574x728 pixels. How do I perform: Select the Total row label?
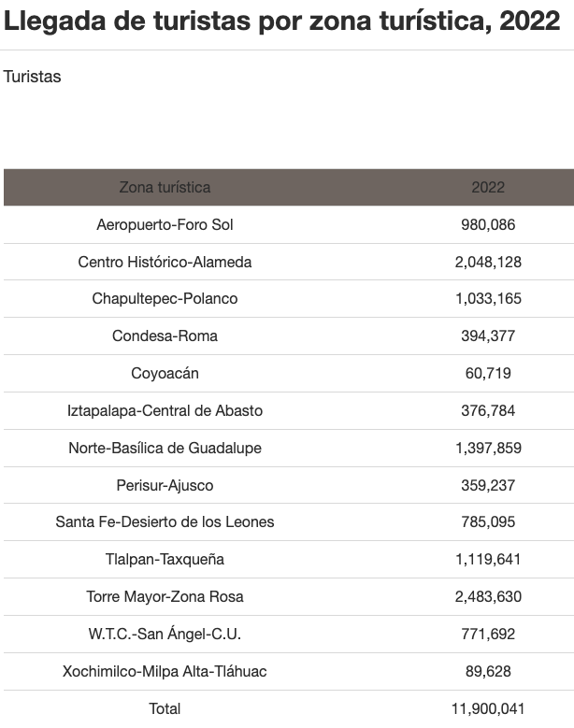[165, 709]
